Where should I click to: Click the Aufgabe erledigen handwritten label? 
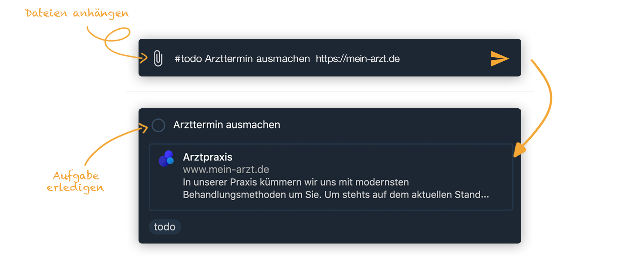[76, 182]
